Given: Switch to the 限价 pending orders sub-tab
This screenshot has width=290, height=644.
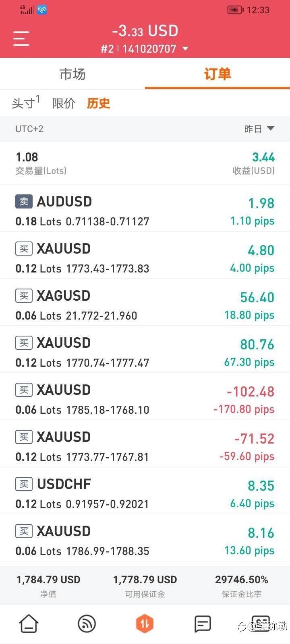Looking at the screenshot, I should coord(64,103).
